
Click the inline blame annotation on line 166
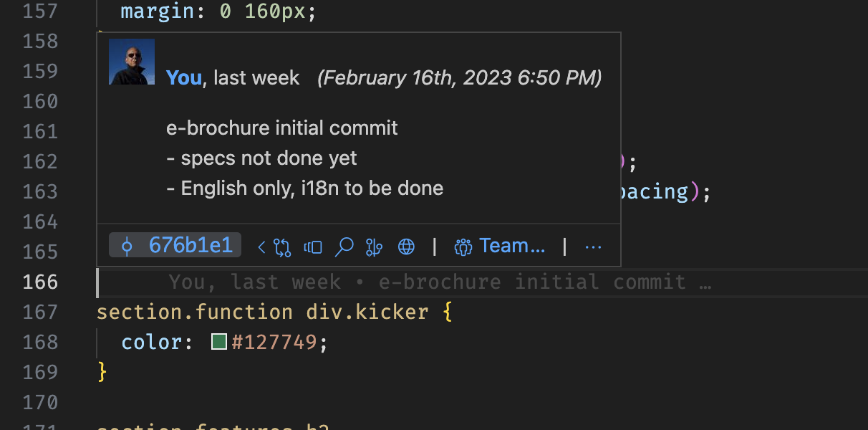tap(440, 282)
